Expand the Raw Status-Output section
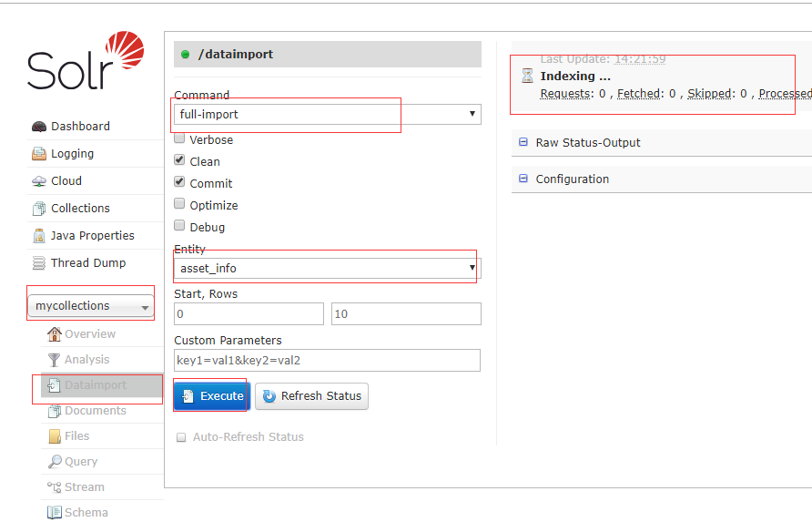Image resolution: width=812 pixels, height=522 pixels. click(x=587, y=143)
